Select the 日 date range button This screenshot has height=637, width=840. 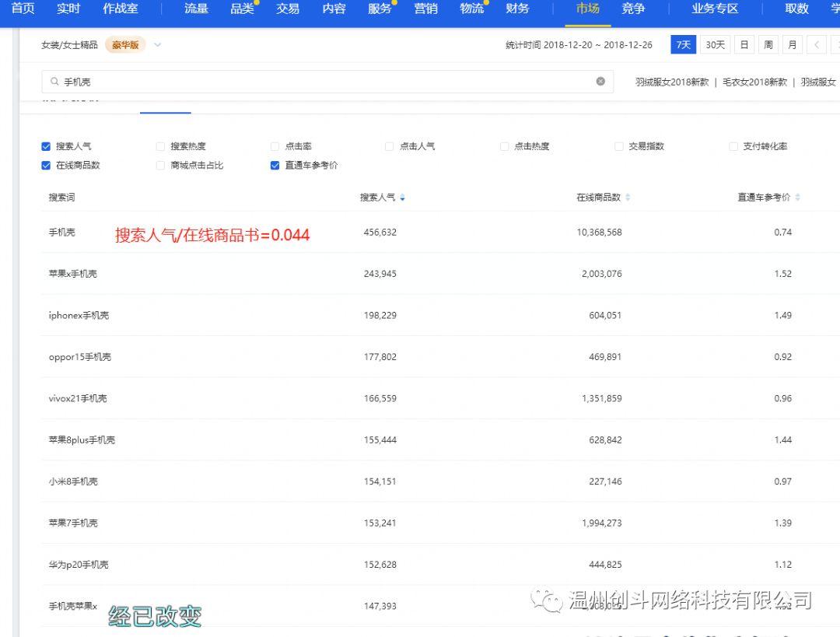pyautogui.click(x=744, y=45)
